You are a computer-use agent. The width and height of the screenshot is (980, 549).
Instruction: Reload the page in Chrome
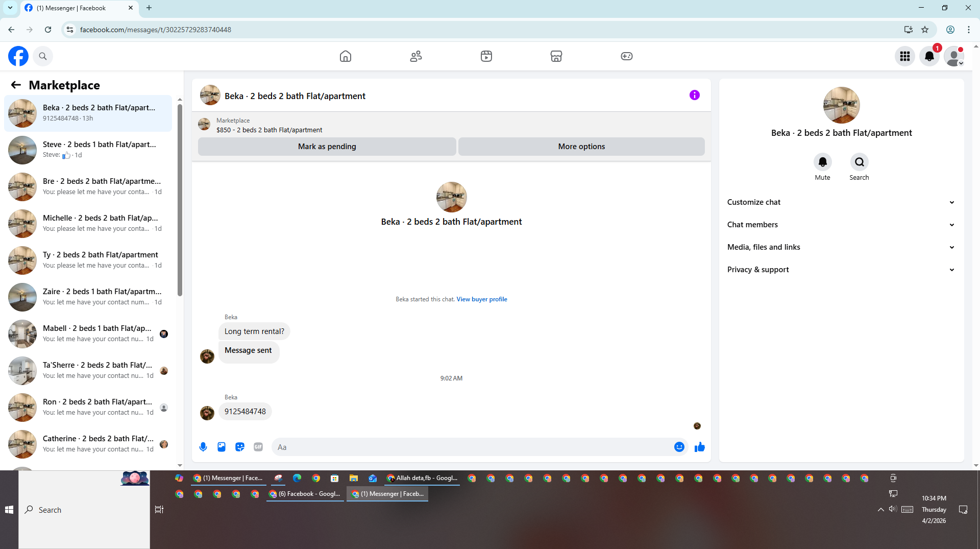point(48,30)
